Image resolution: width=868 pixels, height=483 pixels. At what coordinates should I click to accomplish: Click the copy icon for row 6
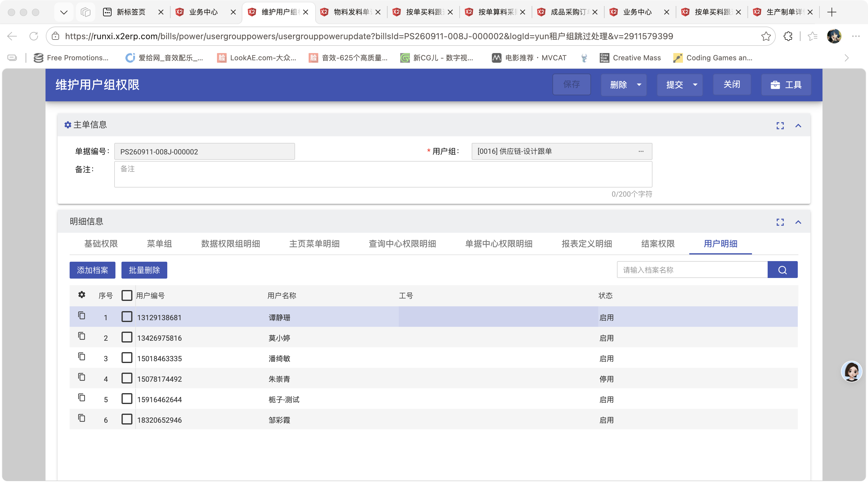click(82, 418)
